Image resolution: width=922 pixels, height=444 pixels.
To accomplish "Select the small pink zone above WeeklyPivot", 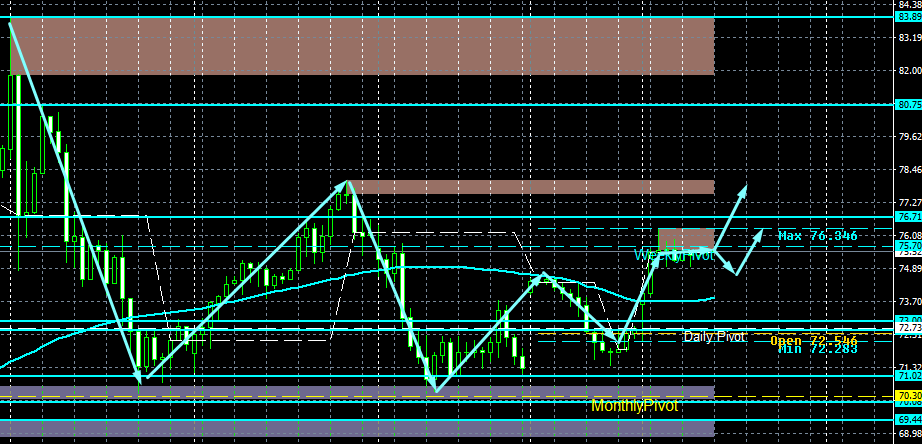I will point(686,239).
